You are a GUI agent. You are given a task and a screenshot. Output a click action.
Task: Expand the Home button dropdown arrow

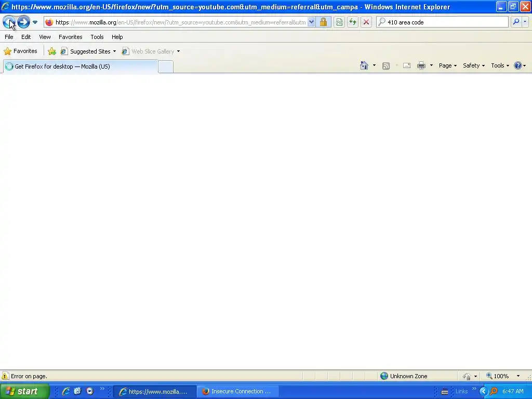click(x=374, y=65)
